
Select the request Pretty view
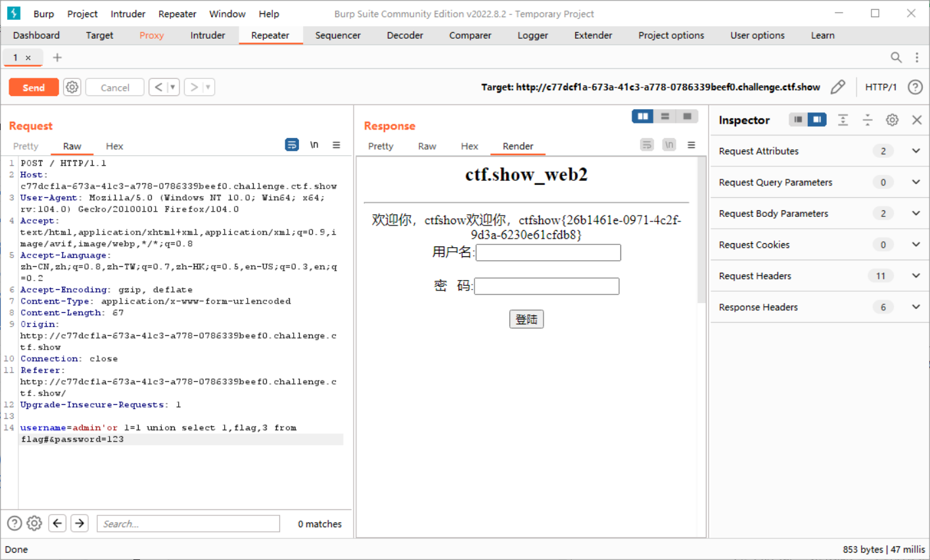[x=26, y=146]
